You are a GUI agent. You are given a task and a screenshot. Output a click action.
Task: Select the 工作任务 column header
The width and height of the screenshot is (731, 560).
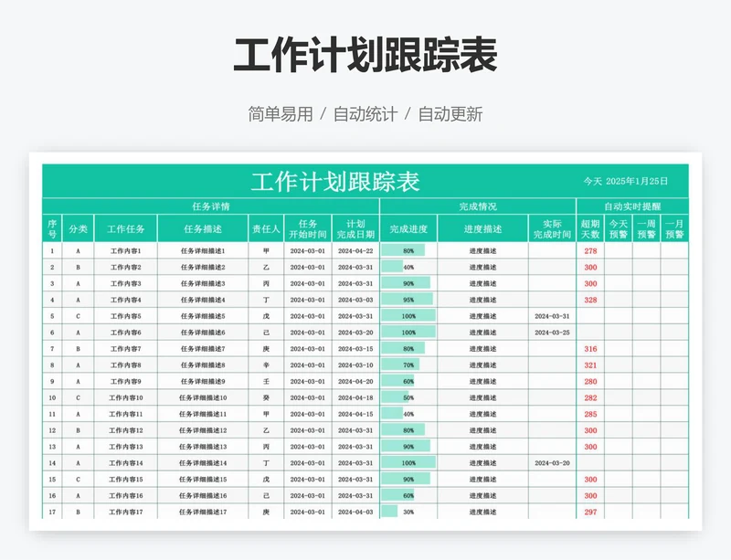(126, 229)
